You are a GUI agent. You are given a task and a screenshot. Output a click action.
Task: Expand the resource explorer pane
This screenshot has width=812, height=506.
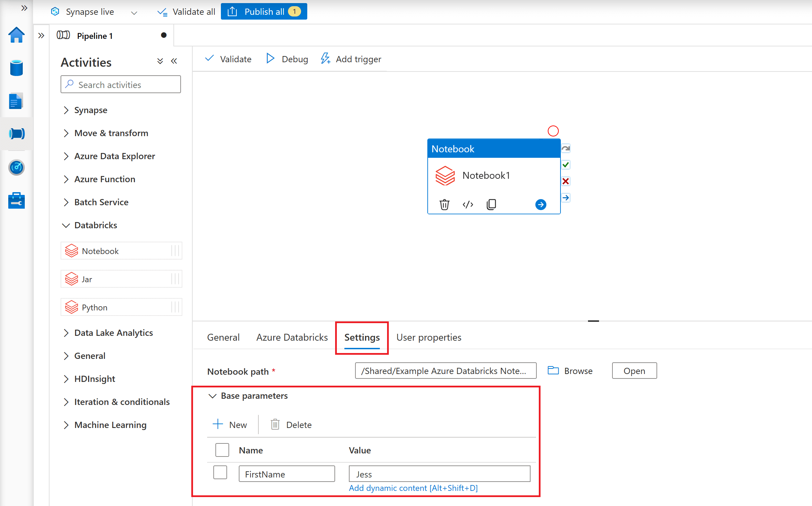click(x=41, y=35)
